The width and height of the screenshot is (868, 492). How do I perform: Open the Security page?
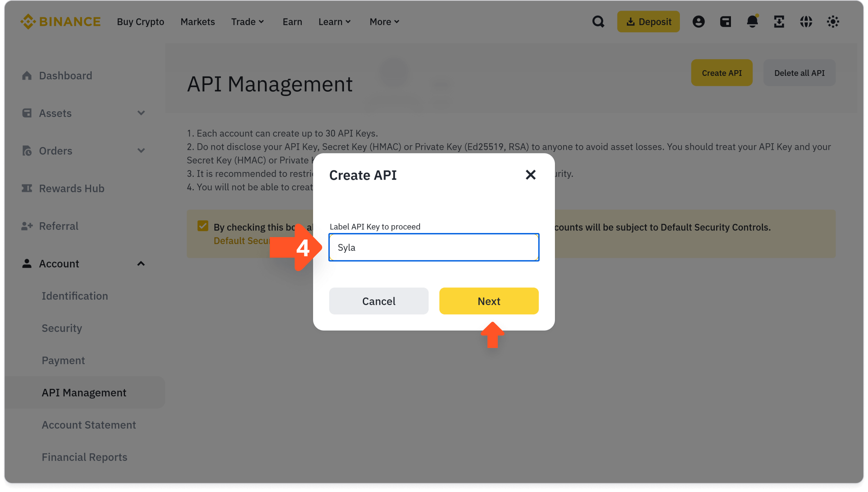tap(62, 328)
